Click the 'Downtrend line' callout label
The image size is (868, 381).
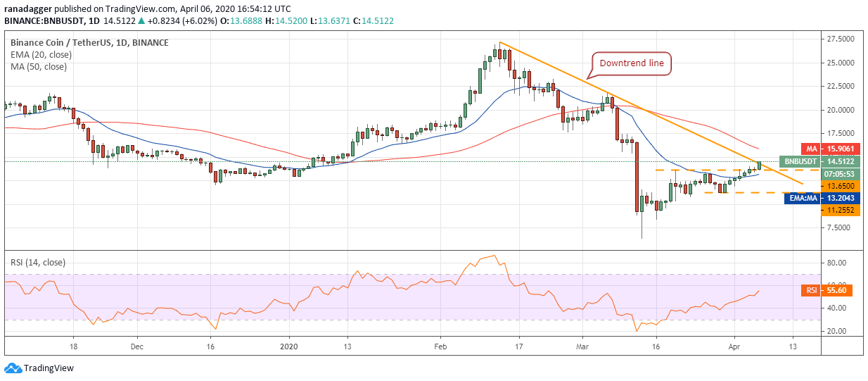(632, 63)
